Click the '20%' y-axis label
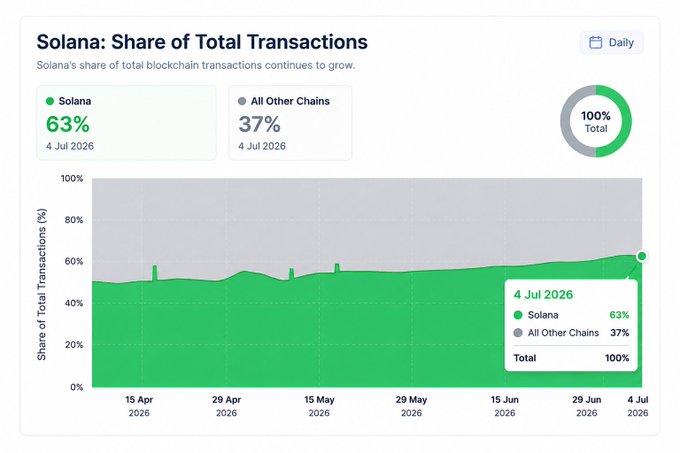 click(74, 345)
